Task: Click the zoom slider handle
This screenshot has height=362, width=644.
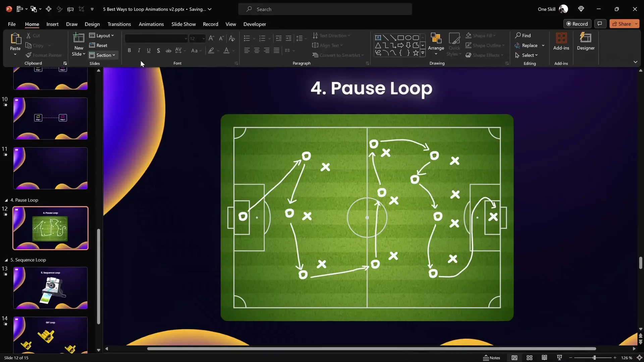Action: [594, 358]
